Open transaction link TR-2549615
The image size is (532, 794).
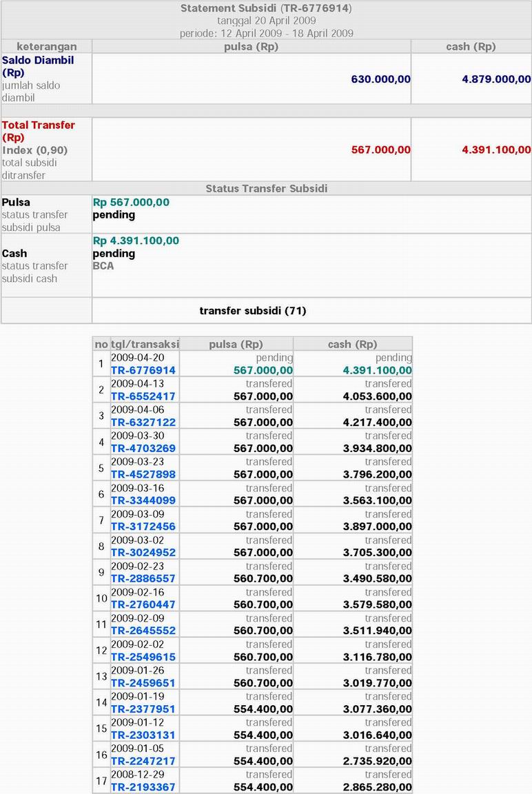coord(143,658)
